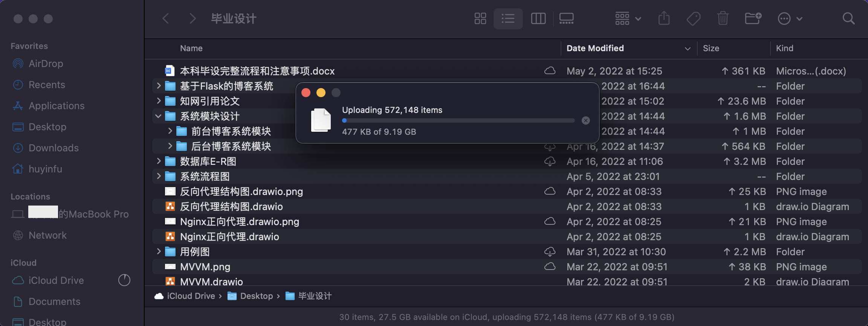The width and height of the screenshot is (868, 326).
Task: Switch to icon view in toolbar
Action: point(480,18)
